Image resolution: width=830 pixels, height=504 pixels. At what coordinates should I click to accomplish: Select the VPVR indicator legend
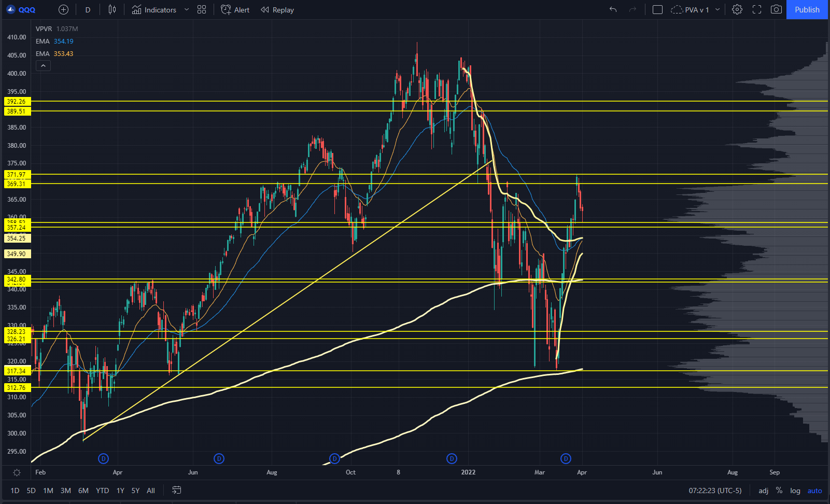coord(57,29)
